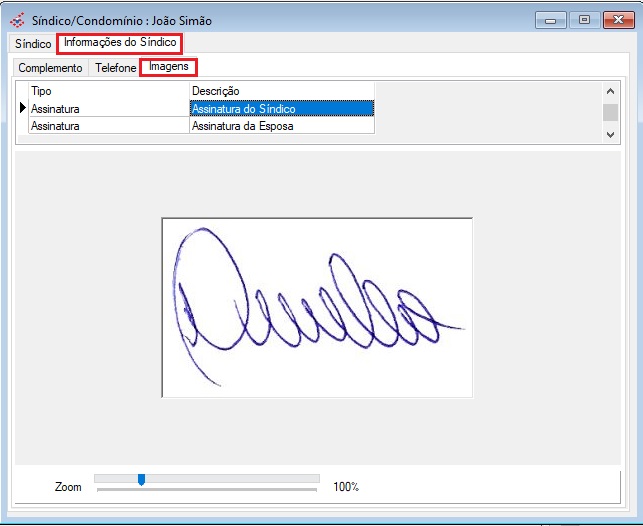Click the Descrição column header

tap(281, 91)
